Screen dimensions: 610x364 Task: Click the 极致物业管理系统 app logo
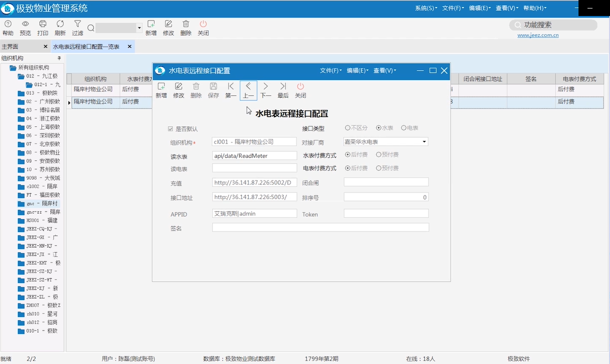coord(7,8)
